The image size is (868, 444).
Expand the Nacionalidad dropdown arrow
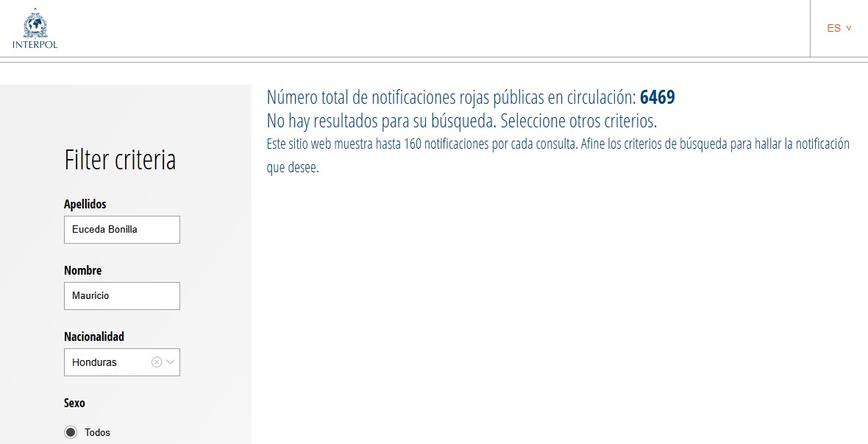[171, 362]
